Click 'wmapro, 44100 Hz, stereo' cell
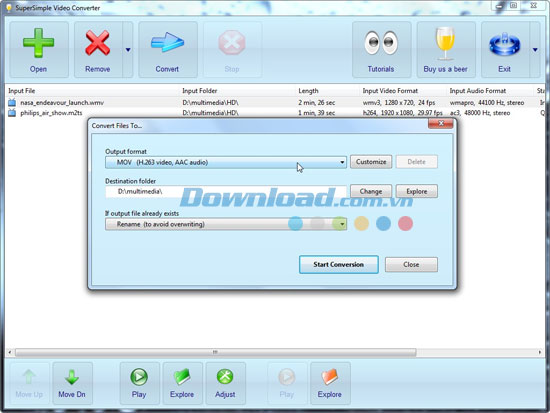Image resolution: width=550 pixels, height=413 pixels. click(487, 102)
